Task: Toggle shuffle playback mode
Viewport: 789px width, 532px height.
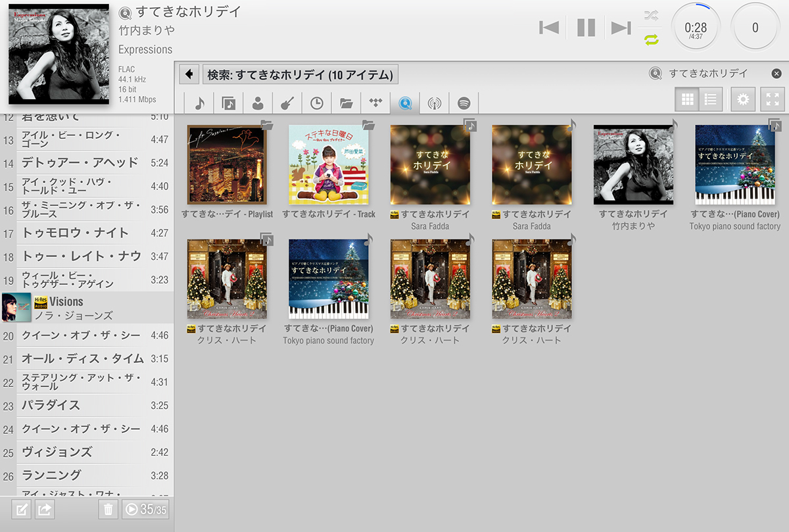Action: (x=651, y=15)
